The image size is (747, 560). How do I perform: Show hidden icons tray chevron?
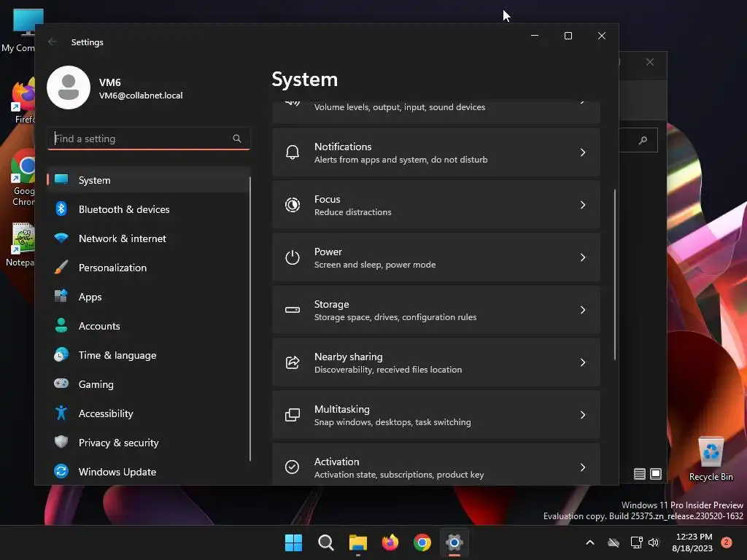tap(589, 542)
